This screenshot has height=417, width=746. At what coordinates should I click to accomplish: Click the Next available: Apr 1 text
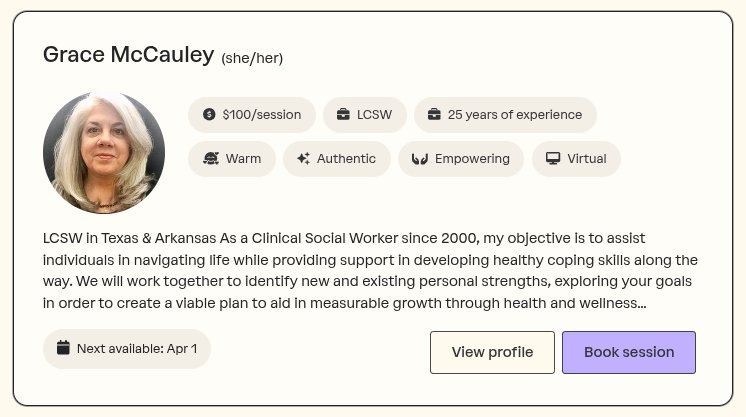click(137, 349)
